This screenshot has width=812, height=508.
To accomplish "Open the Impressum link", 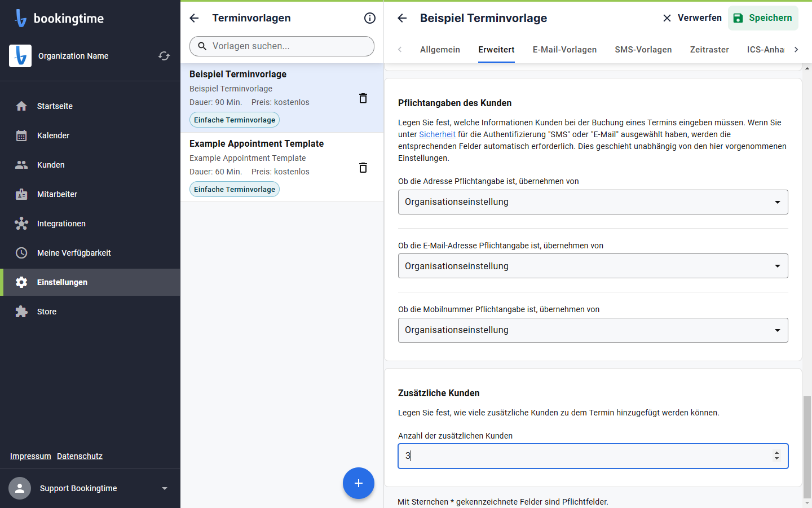I will [x=30, y=456].
